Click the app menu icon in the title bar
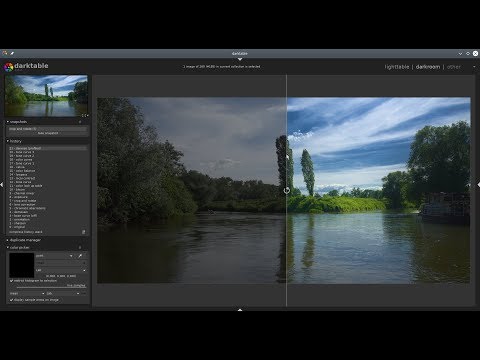Viewport: 480px width, 360px height. [5, 53]
